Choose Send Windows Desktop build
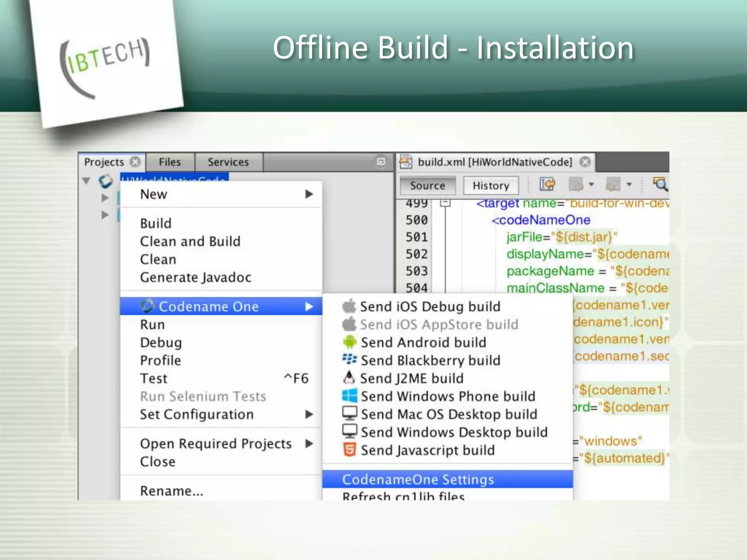The image size is (747, 560). pos(448,432)
